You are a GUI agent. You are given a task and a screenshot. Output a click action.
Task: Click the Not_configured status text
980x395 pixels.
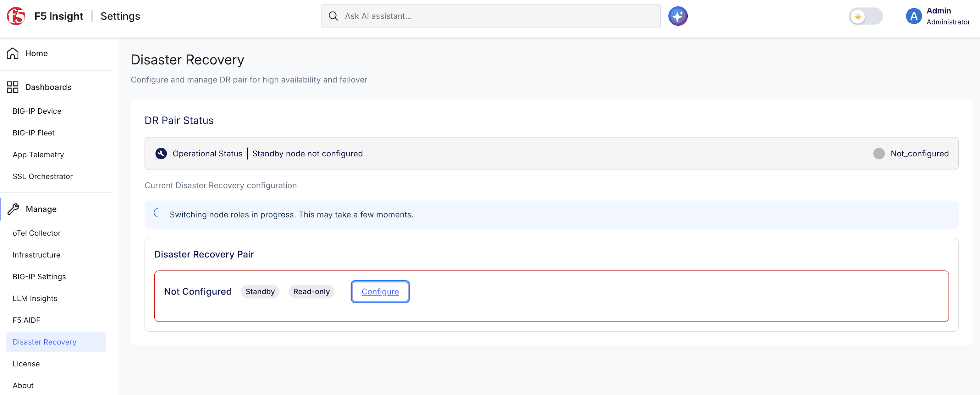pyautogui.click(x=920, y=154)
